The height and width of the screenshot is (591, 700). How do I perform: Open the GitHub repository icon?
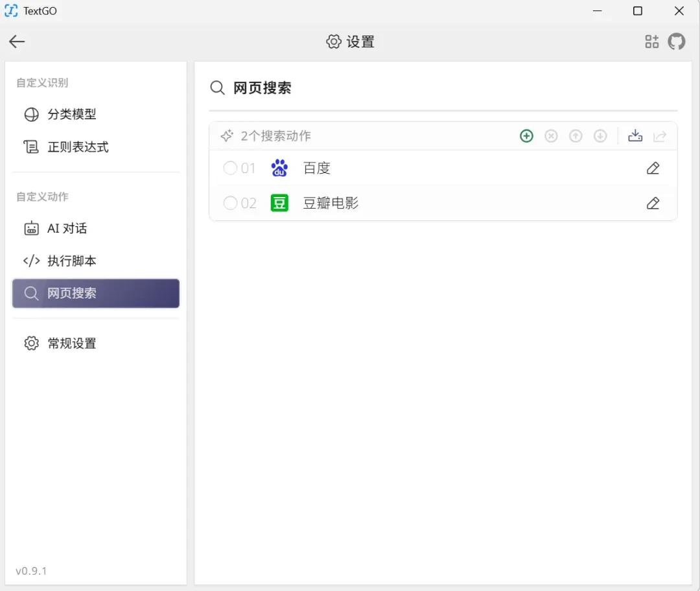pos(676,41)
